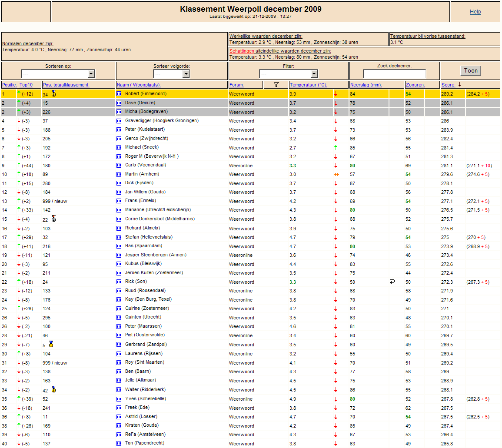Click the medal icon in Gerbrand (Zandpol) row
Screen dimensions: 502x448
click(x=51, y=344)
